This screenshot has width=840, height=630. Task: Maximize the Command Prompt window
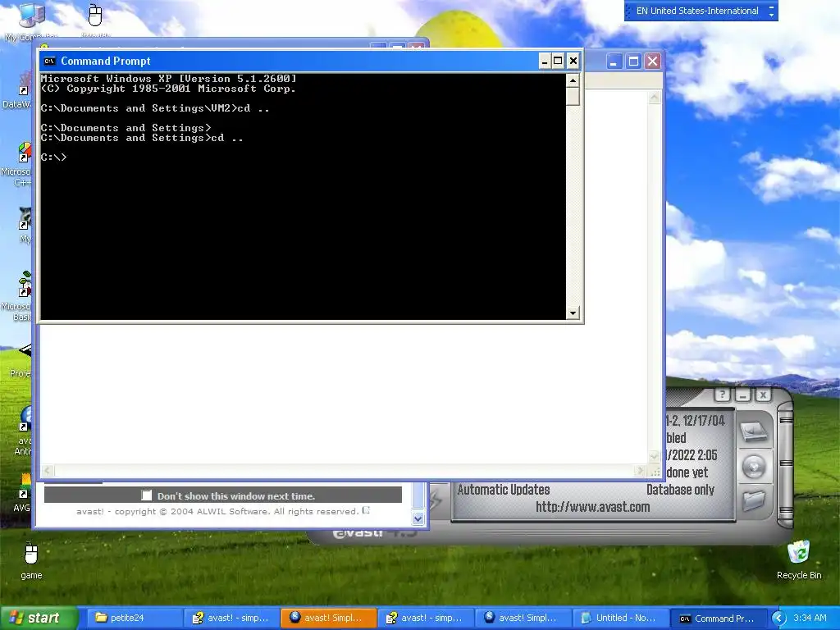558,61
